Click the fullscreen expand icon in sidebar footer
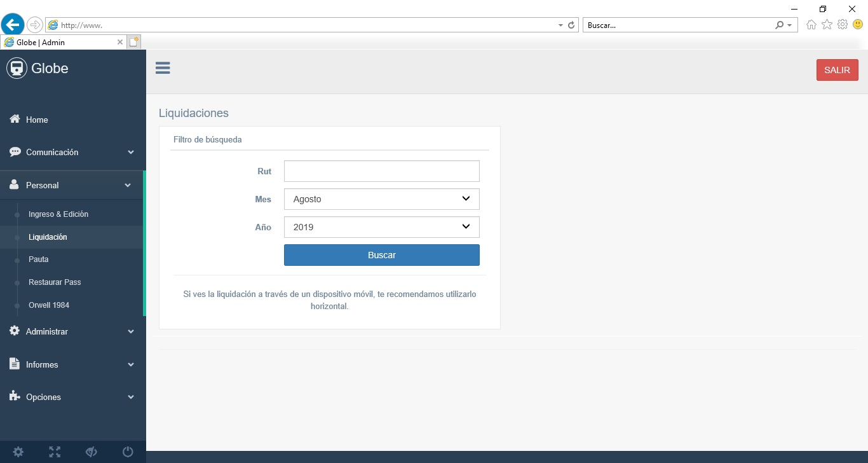Viewport: 868px width, 463px height. click(55, 452)
